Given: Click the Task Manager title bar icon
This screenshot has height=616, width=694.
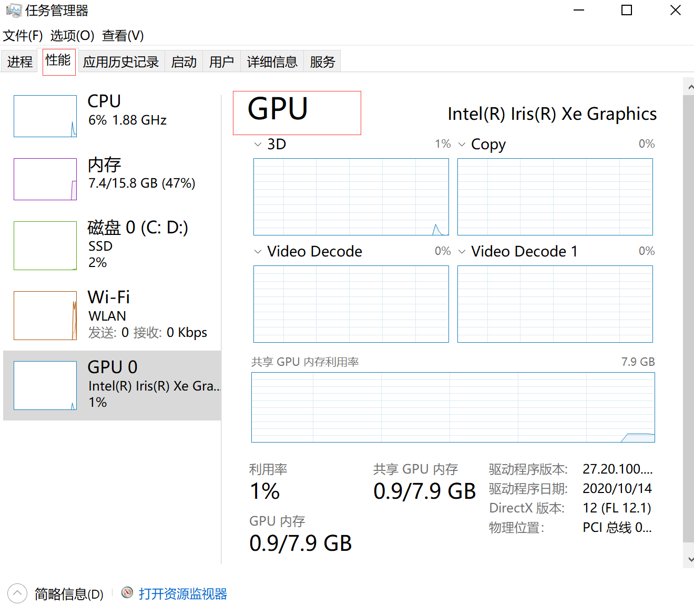Looking at the screenshot, I should (14, 10).
